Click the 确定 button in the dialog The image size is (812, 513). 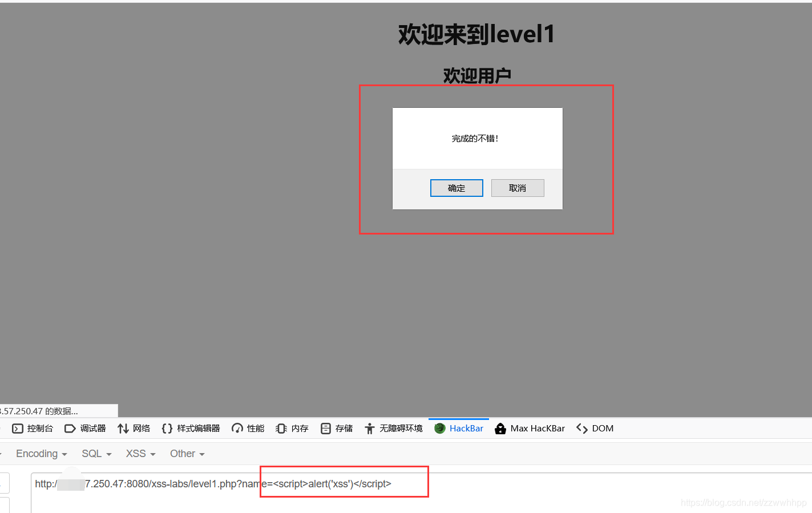coord(457,188)
